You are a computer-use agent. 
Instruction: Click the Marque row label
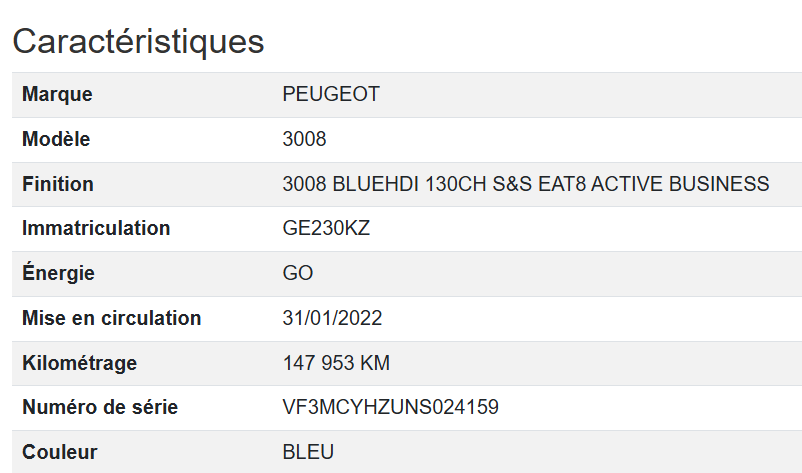(57, 95)
